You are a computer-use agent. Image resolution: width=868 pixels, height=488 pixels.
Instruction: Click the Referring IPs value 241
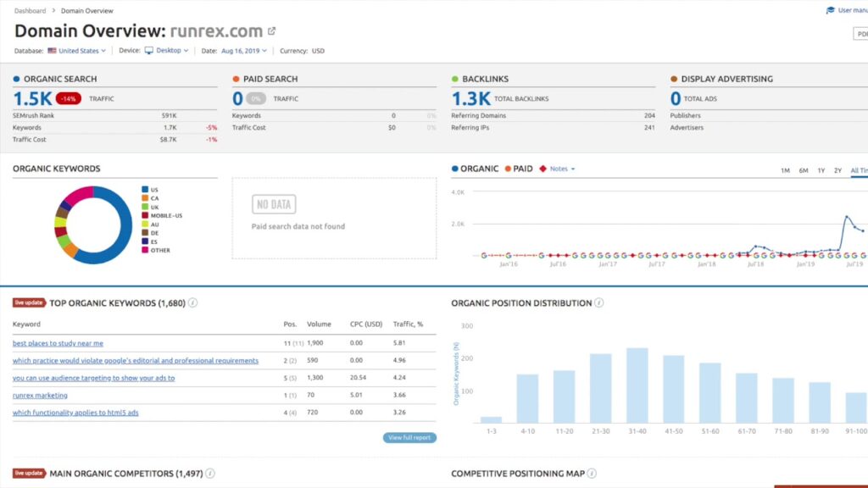pos(649,127)
